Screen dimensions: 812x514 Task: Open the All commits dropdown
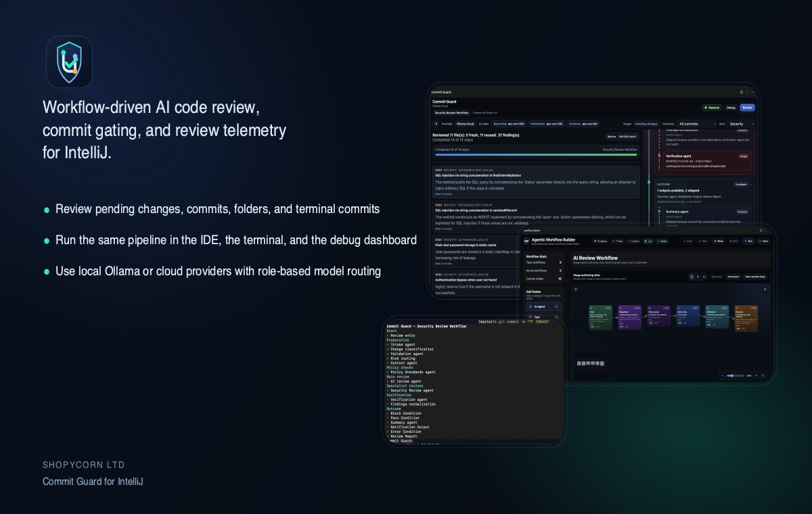pyautogui.click(x=697, y=124)
